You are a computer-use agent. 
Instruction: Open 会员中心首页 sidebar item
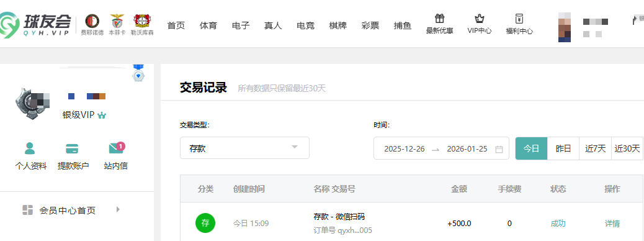click(77, 210)
